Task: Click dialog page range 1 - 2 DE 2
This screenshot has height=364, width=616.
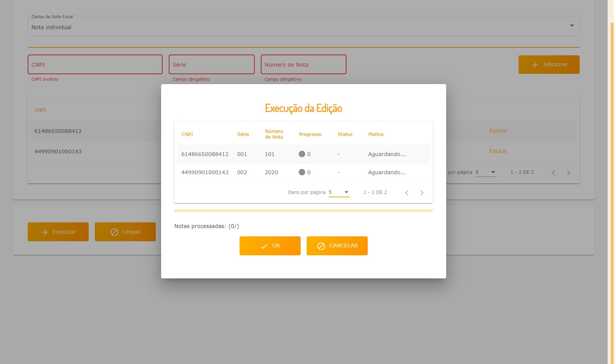Action: (375, 192)
